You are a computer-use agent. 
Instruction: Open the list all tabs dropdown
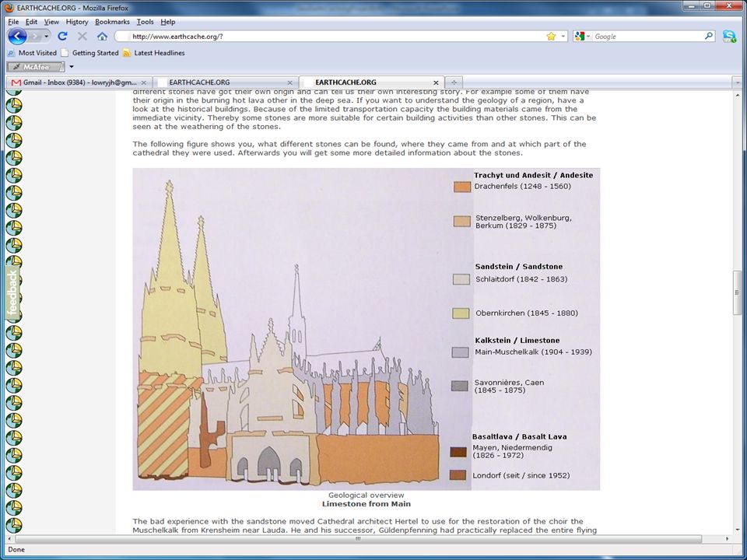pyautogui.click(x=738, y=82)
